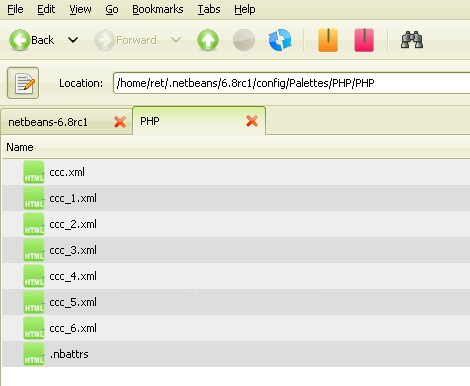Click the HTML icon of ccc_4.xml
Image resolution: width=470 pixels, height=386 pixels.
[34, 276]
